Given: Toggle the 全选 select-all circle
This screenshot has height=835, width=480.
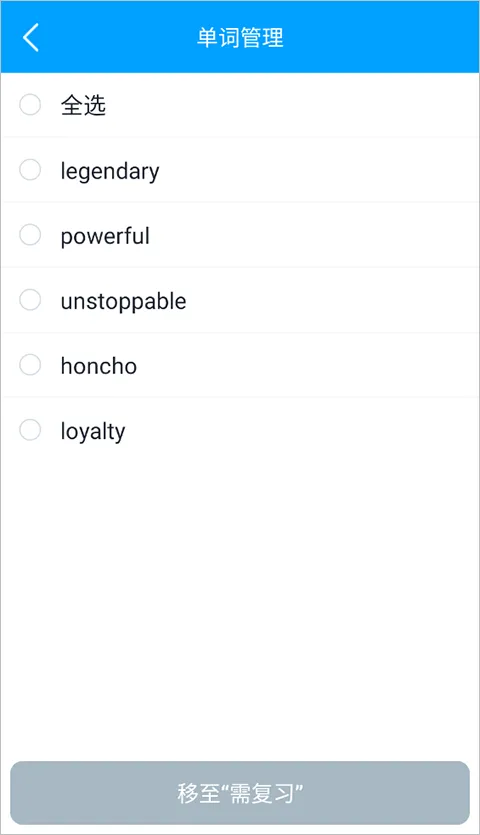Looking at the screenshot, I should (30, 104).
